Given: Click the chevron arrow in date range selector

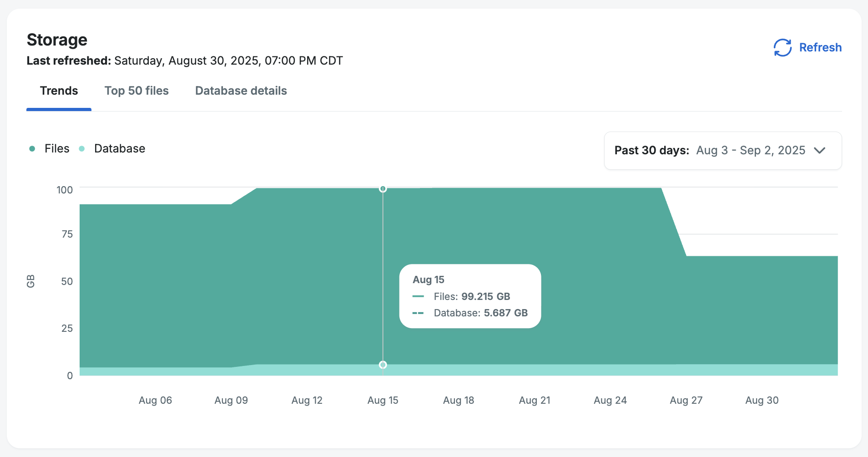Looking at the screenshot, I should click(x=819, y=151).
